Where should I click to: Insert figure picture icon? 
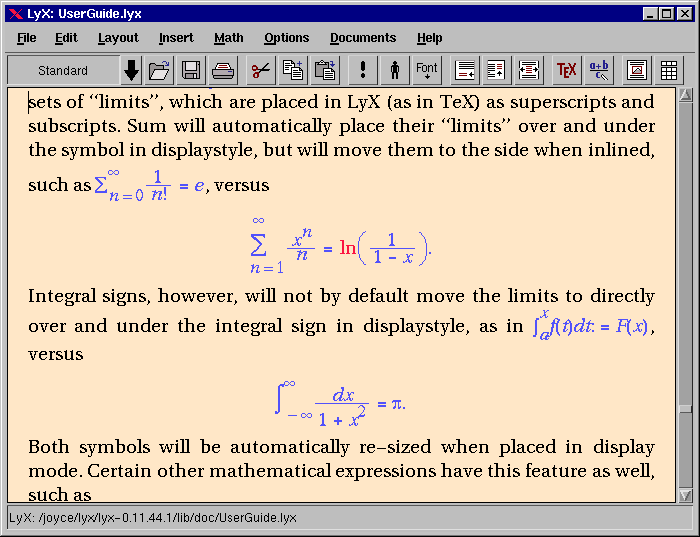tap(637, 70)
